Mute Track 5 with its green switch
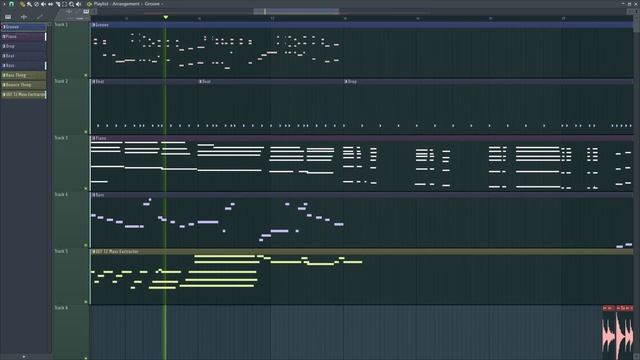The width and height of the screenshot is (640, 360). tap(86, 302)
